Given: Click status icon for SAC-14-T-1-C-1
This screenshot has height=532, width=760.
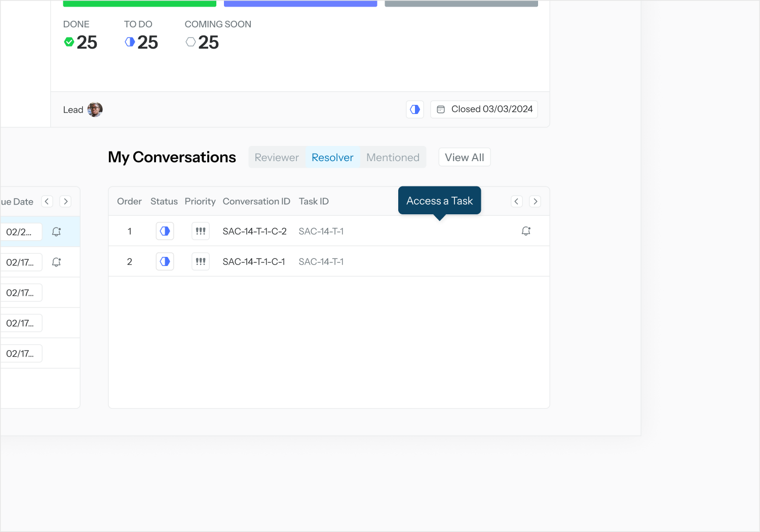Looking at the screenshot, I should pos(165,262).
